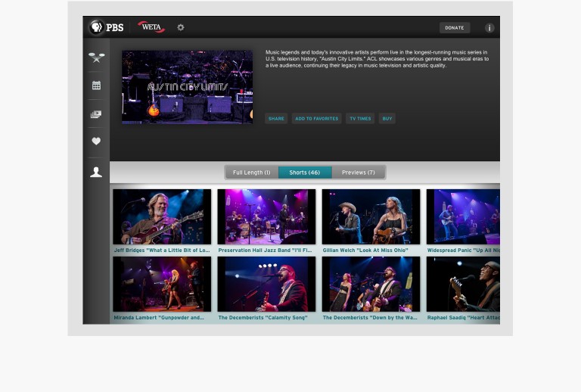The height and width of the screenshot is (392, 581).
Task: Open the videos stack sidebar icon
Action: [x=96, y=114]
